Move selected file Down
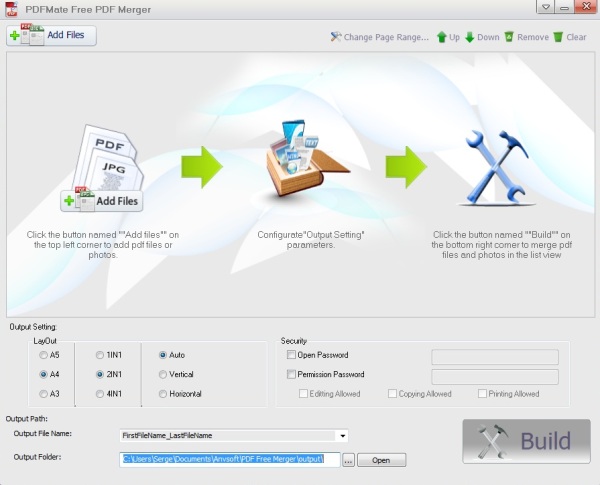 482,37
